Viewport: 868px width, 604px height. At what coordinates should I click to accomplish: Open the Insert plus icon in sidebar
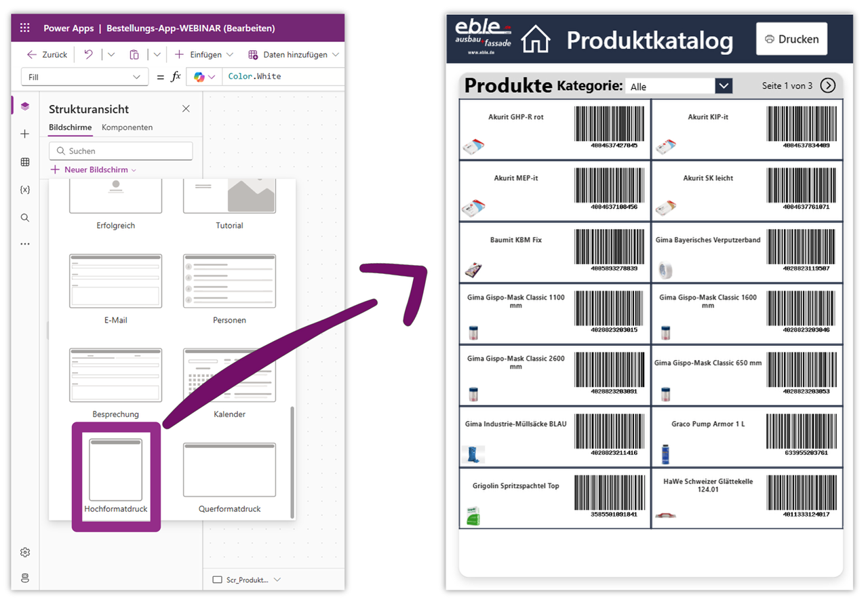[25, 134]
